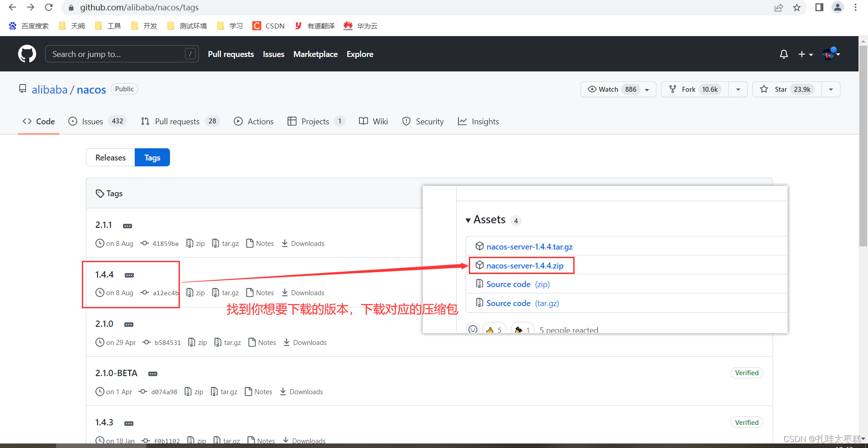Switch to the Code tab
This screenshot has width=868, height=448.
point(39,121)
